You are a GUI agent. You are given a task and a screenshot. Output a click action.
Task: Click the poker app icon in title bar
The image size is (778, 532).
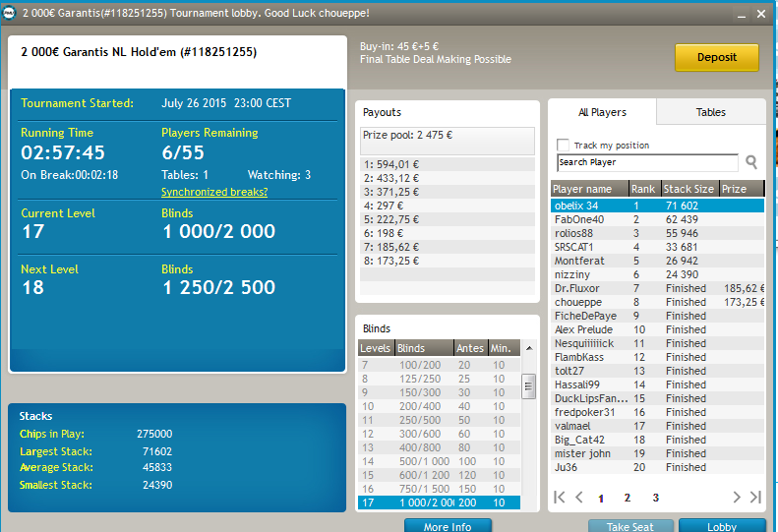click(9, 14)
